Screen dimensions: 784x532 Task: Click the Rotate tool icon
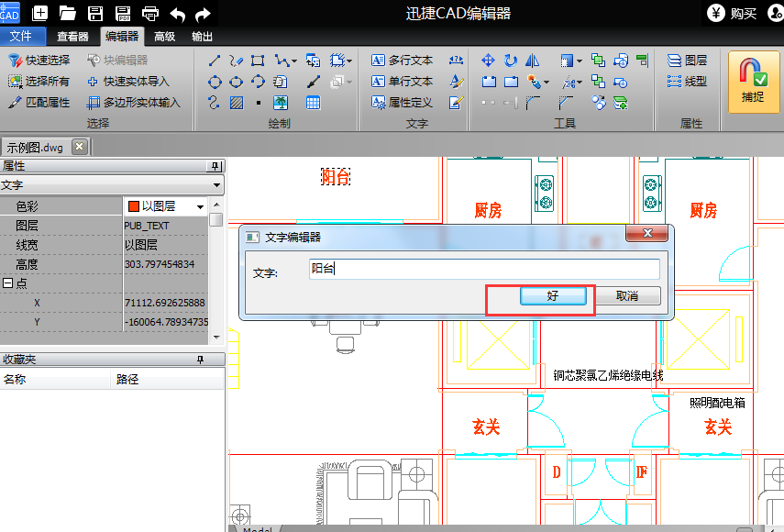pyautogui.click(x=511, y=61)
